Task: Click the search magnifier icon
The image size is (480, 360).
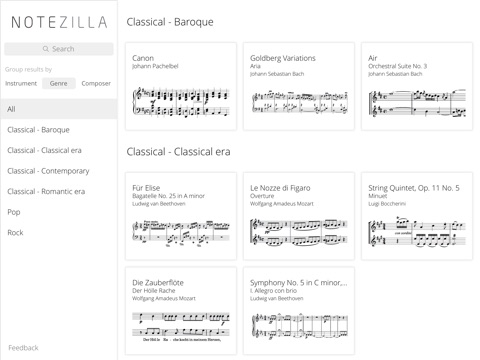Action: tap(46, 49)
